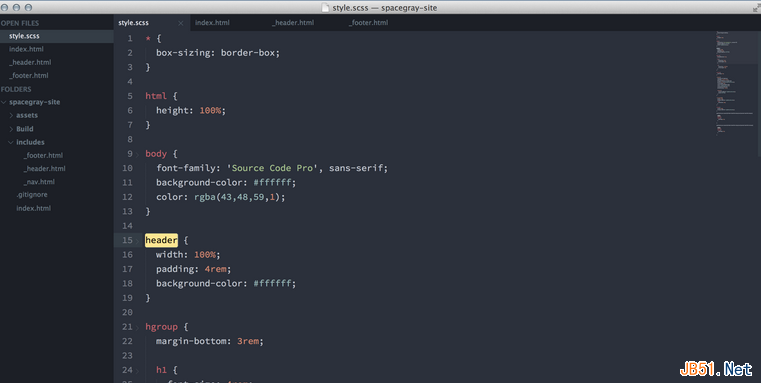Click the 'html' selector on line 5

tap(156, 96)
